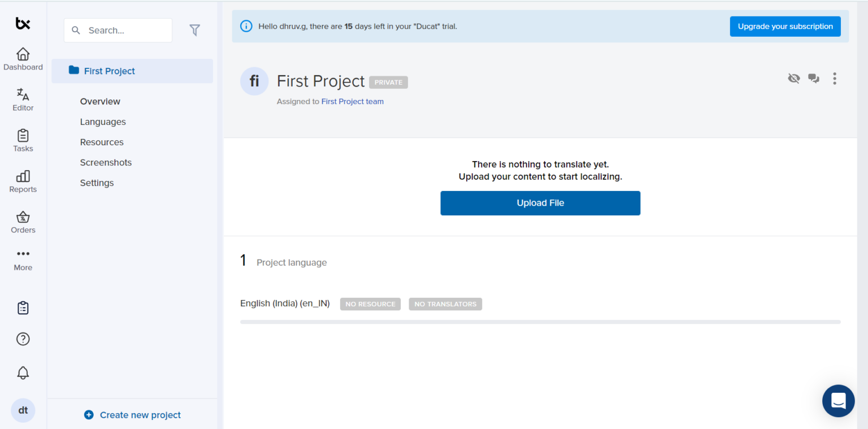Toggle project visibility eye icon
The image size is (868, 429).
[794, 79]
